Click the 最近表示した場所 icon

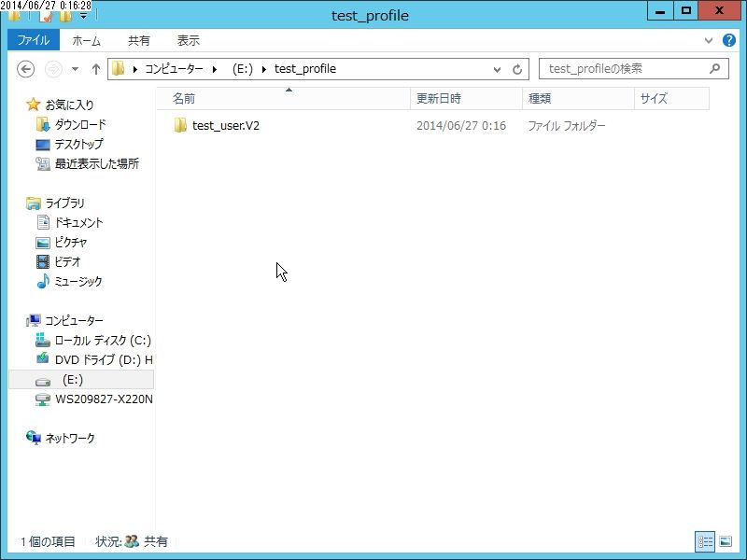pyautogui.click(x=43, y=164)
